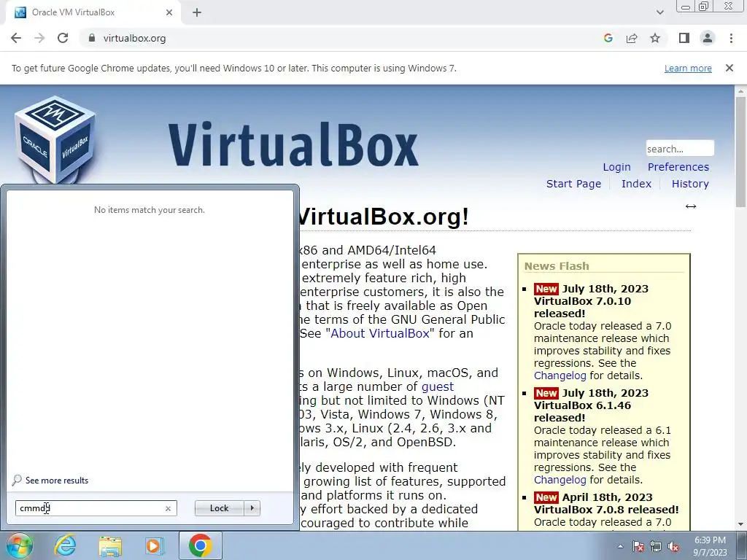Click the Windows Start orb

point(20,545)
